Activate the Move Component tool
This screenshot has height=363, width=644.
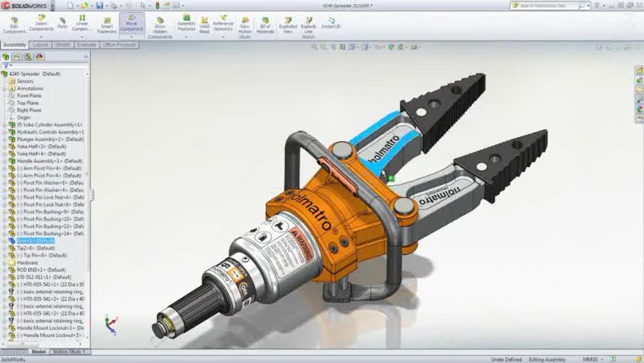(x=132, y=23)
